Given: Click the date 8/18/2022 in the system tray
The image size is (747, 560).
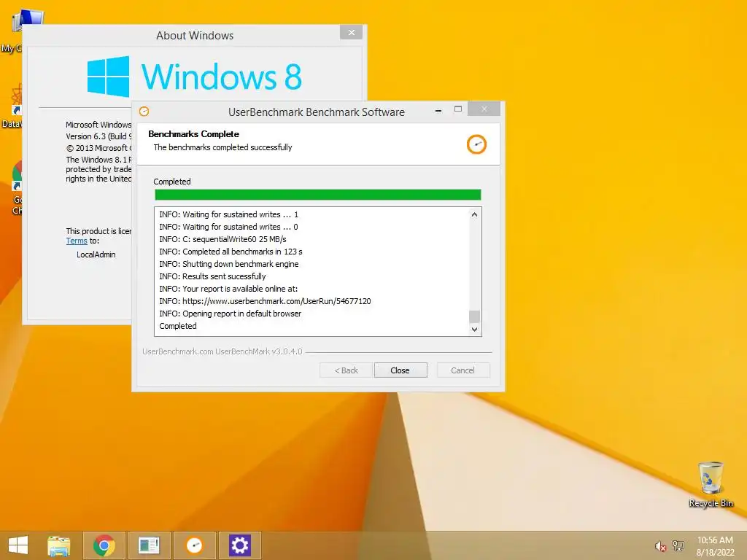Looking at the screenshot, I should (715, 553).
